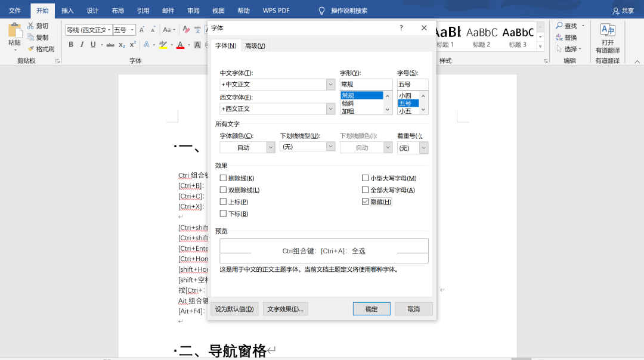The image size is (644, 360).
Task: Open the Chinese font (中文字体) dropdown
Action: tap(330, 85)
